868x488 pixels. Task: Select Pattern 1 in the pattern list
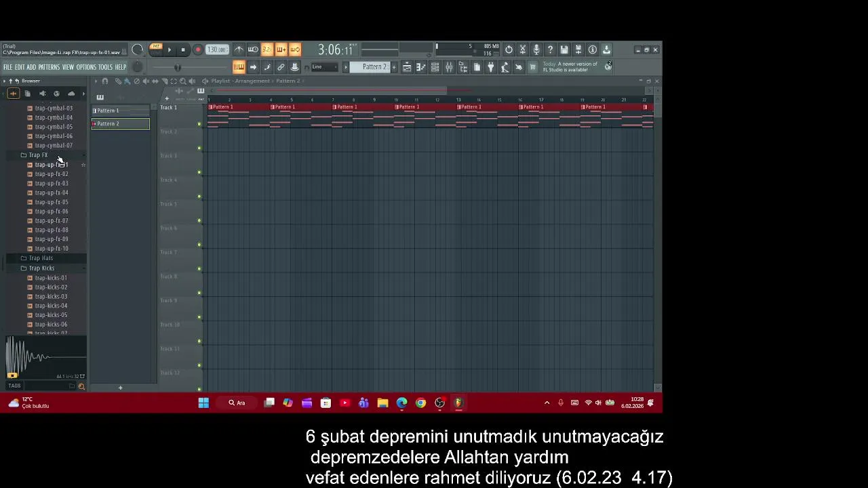[121, 110]
